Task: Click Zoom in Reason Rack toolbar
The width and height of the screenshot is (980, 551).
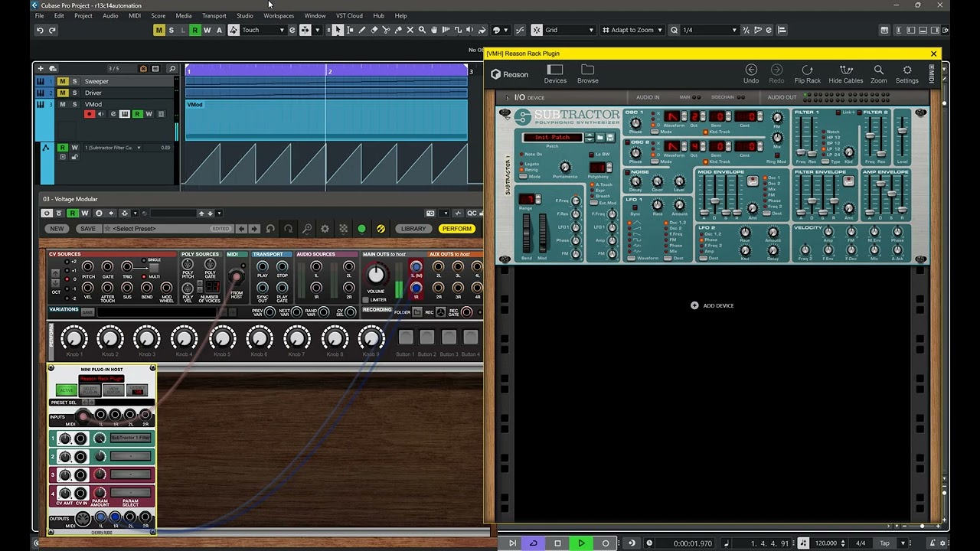Action: click(x=879, y=73)
